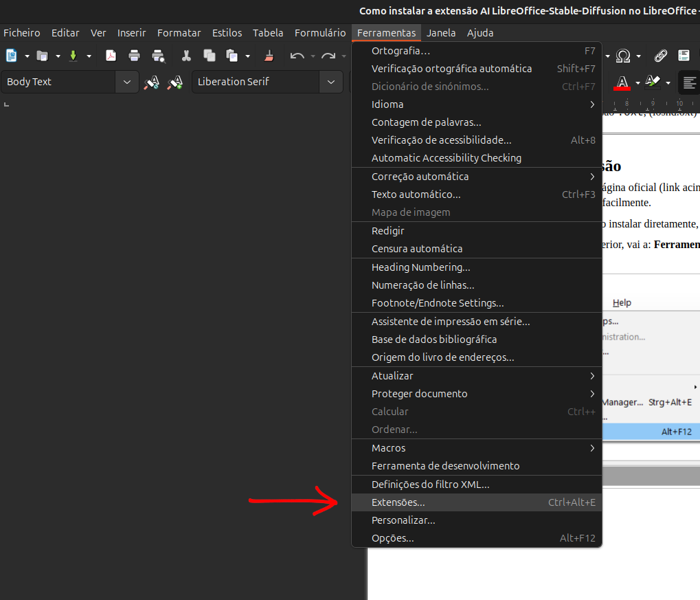The height and width of the screenshot is (600, 700).
Task: Choose Opções... menu entry
Action: click(392, 538)
